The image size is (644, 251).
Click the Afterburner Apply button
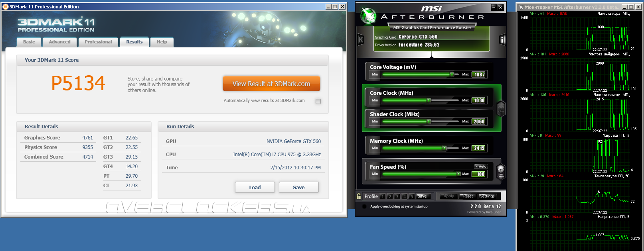point(448,196)
